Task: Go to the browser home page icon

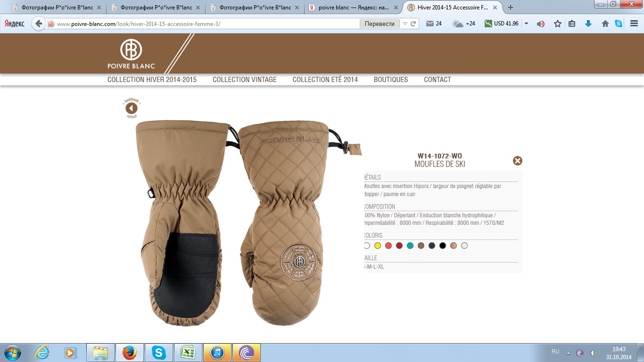Action: pyautogui.click(x=605, y=24)
